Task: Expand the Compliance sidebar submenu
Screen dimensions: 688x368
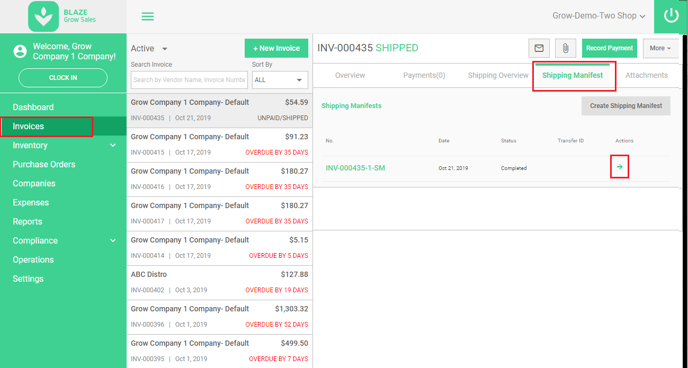Action: tap(113, 240)
